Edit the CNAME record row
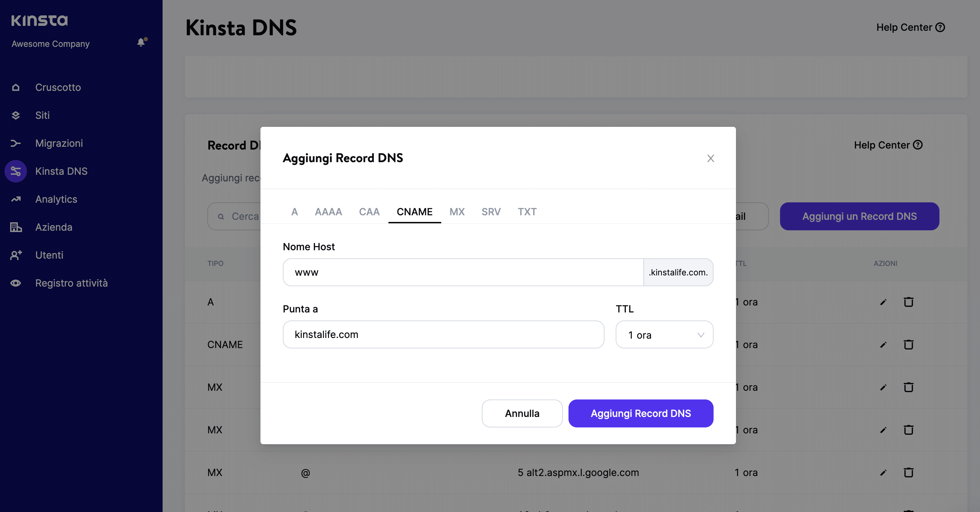 coord(884,345)
